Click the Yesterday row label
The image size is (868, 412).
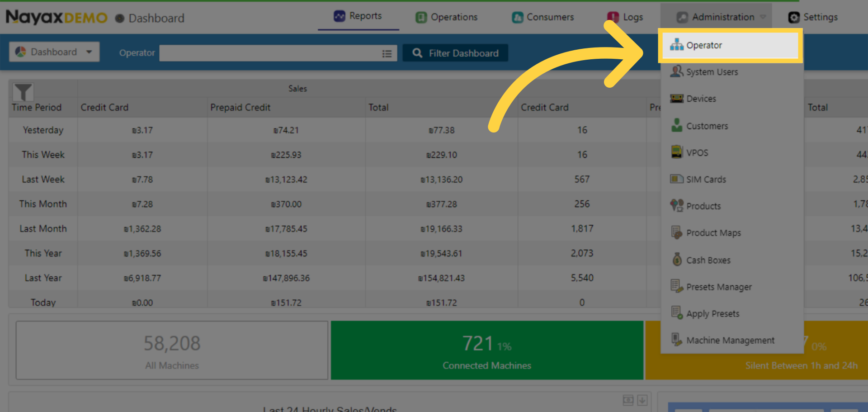pyautogui.click(x=43, y=130)
